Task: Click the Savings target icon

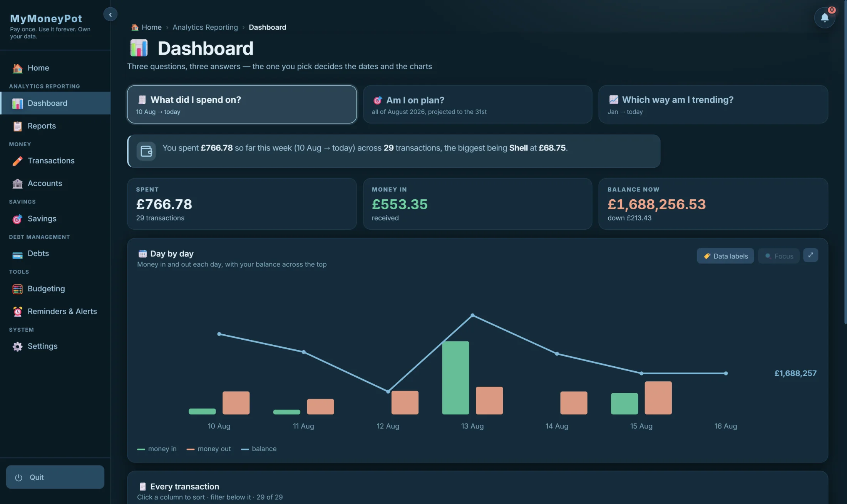Action: pyautogui.click(x=17, y=219)
